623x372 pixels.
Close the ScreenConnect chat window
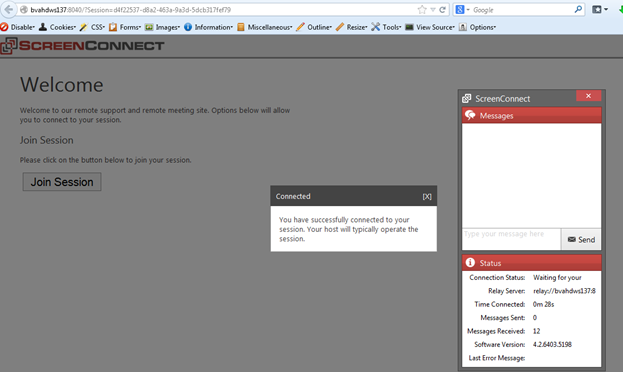pos(588,96)
